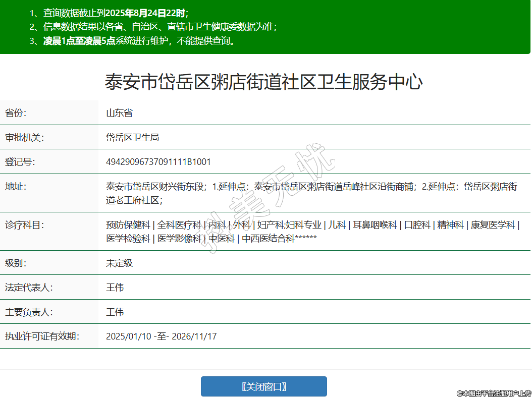Click 王伟 in the 主要负责人 row
This screenshot has width=532, height=397.
tap(115, 312)
